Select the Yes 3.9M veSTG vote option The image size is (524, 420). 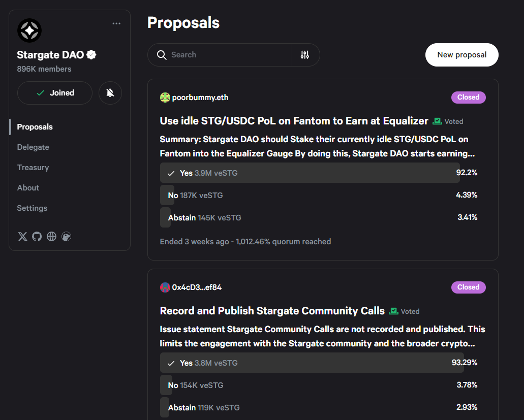(310, 173)
